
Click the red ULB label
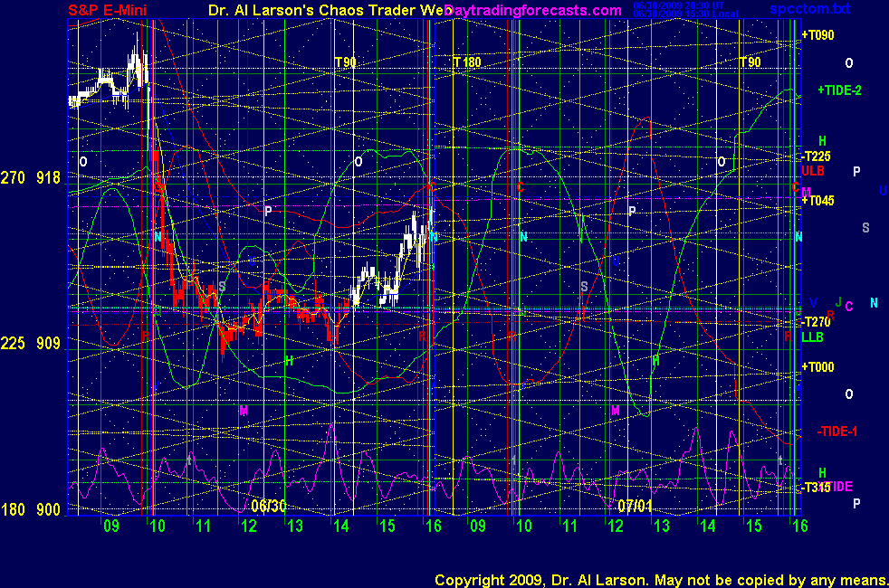[x=812, y=170]
